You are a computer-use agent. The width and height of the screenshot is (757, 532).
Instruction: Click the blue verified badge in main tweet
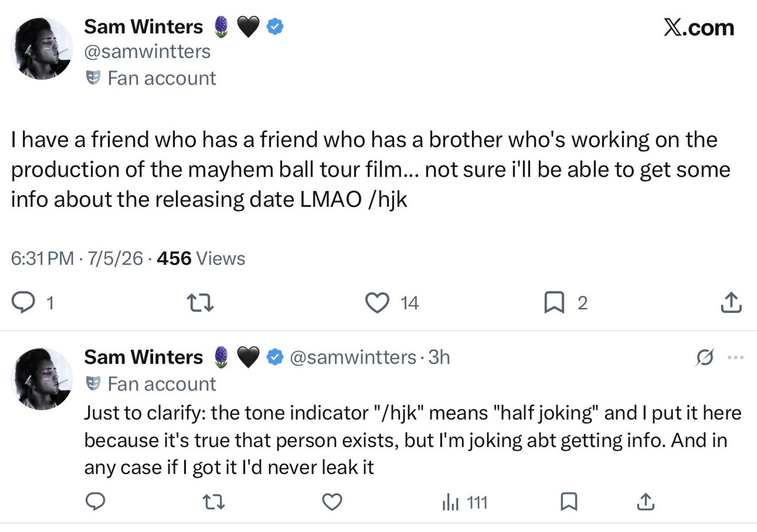tap(274, 26)
